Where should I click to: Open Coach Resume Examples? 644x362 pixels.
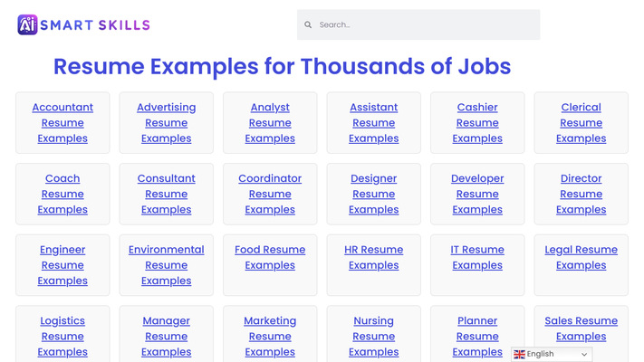(62, 194)
